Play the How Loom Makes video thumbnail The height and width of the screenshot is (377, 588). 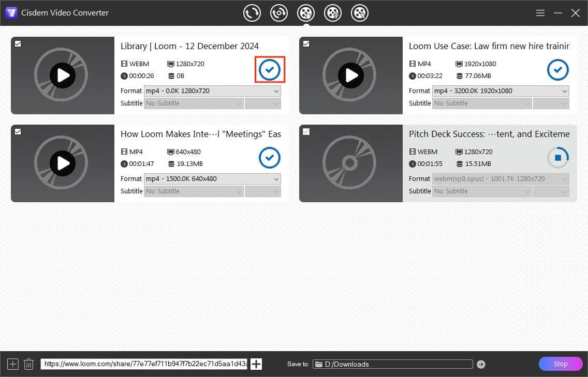[63, 163]
